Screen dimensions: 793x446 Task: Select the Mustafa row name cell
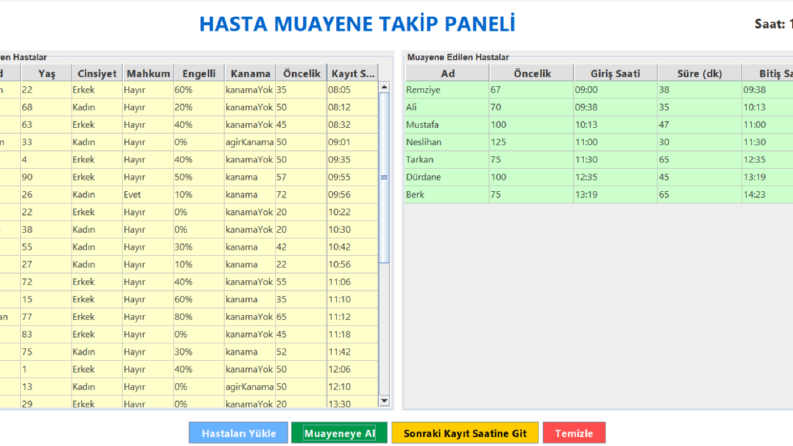(447, 125)
